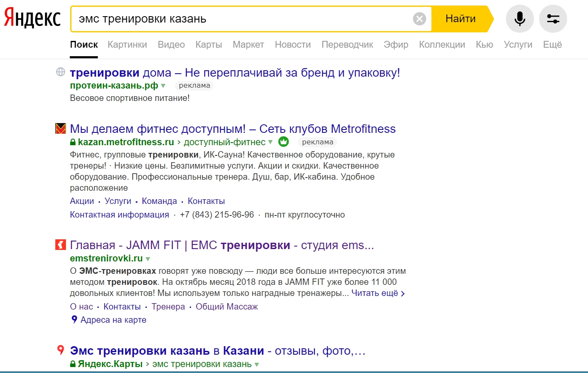The height and width of the screenshot is (373, 588).
Task: Open the kazan.metrofitness.ru URL link
Action: click(x=126, y=142)
